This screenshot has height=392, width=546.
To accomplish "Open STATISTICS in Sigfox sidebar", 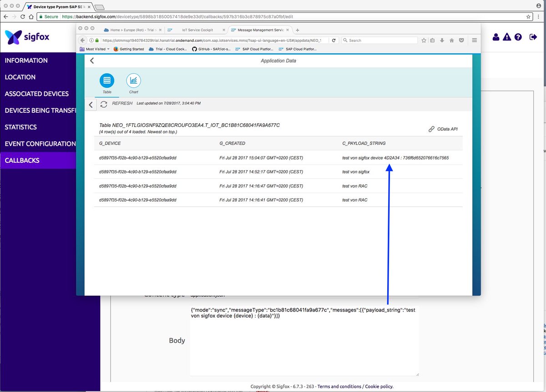I will 21,127.
